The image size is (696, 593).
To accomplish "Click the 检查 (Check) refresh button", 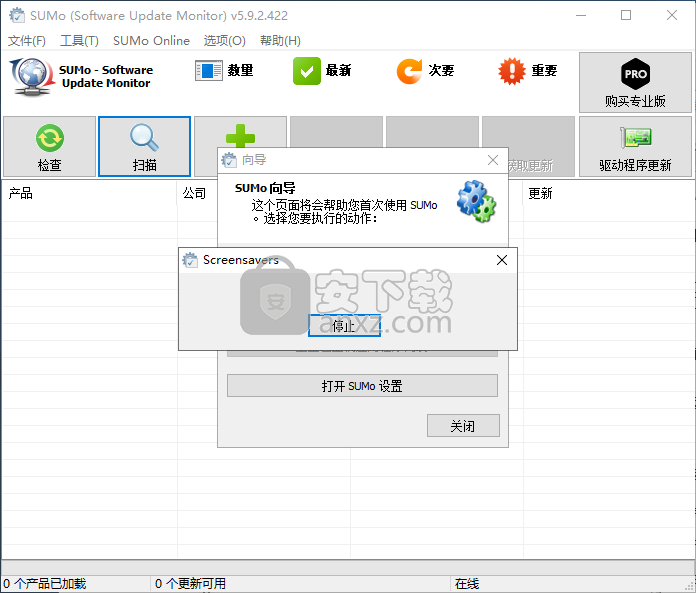I will point(49,147).
